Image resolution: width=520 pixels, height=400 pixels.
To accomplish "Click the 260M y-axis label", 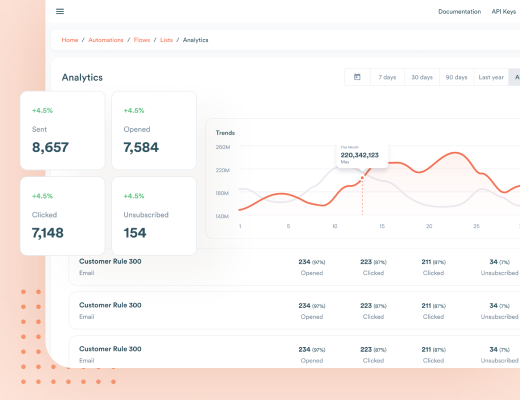I will [223, 147].
